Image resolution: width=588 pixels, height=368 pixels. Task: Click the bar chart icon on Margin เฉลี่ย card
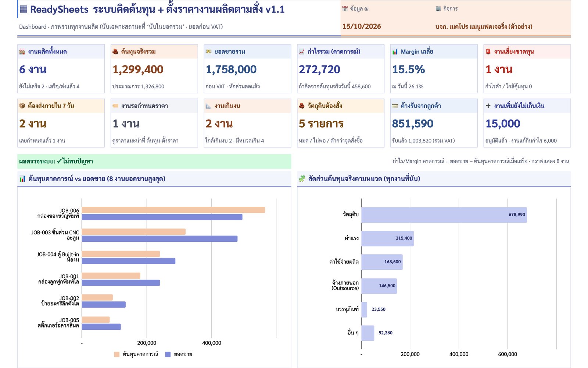click(395, 52)
